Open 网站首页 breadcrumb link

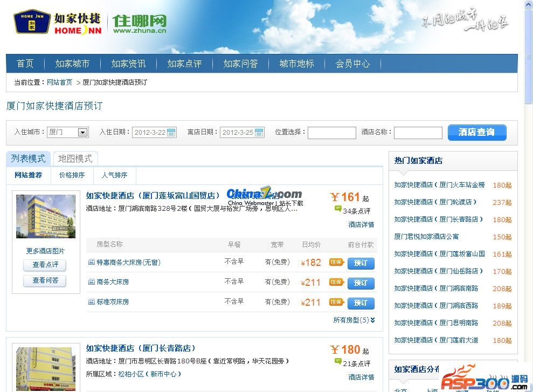pyautogui.click(x=59, y=82)
